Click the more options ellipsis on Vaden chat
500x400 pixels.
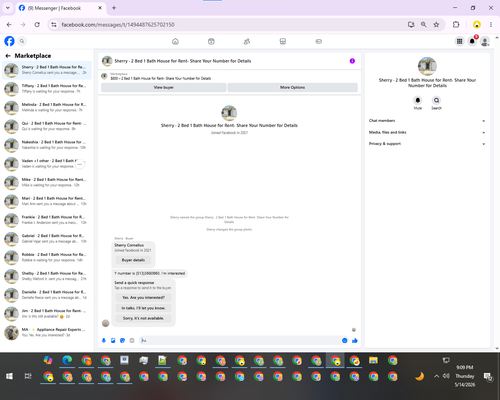[x=79, y=164]
